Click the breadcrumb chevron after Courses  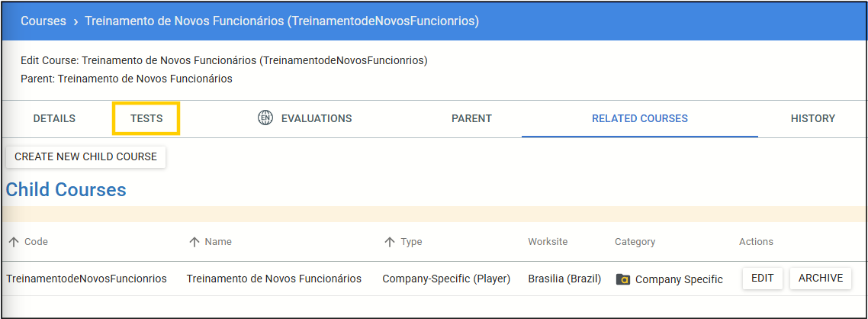(76, 21)
